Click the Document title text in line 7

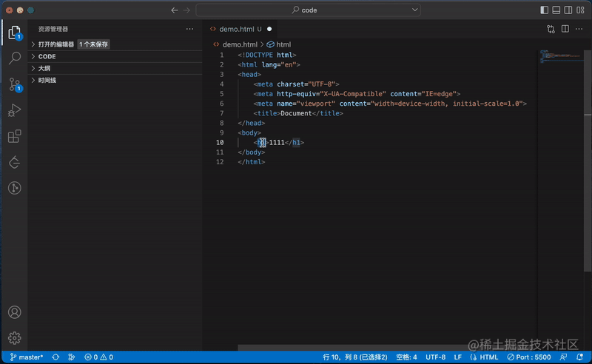click(297, 113)
